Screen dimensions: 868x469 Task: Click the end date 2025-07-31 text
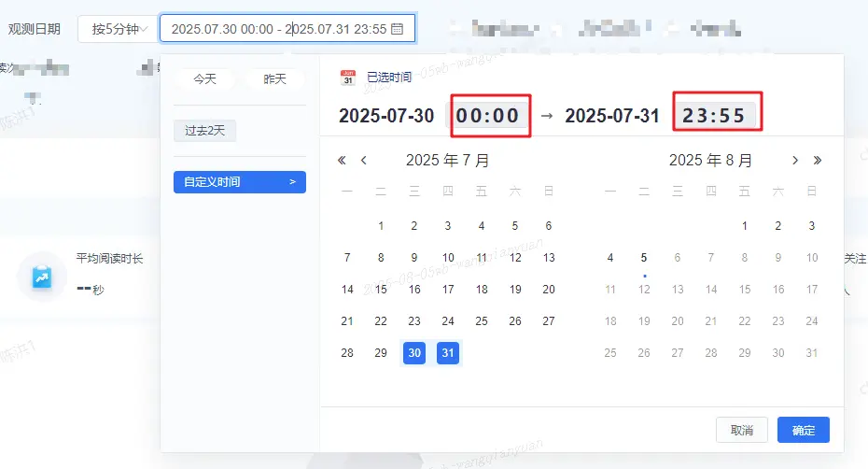[x=612, y=115]
